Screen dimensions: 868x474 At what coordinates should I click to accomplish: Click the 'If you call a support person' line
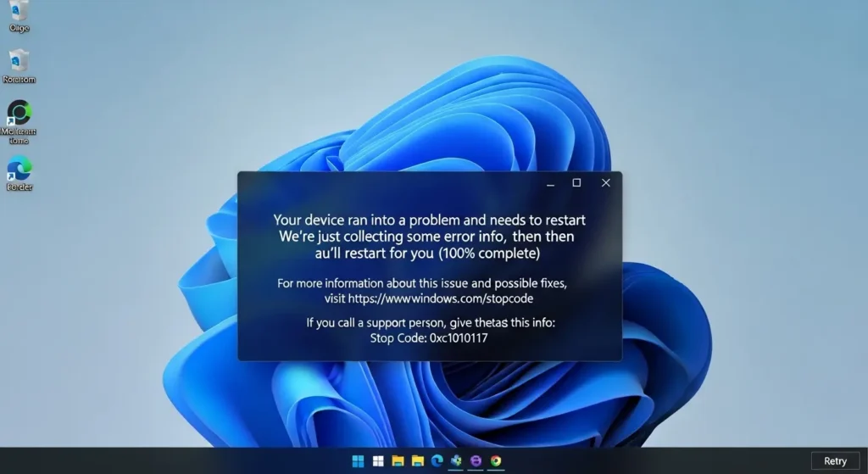click(431, 322)
